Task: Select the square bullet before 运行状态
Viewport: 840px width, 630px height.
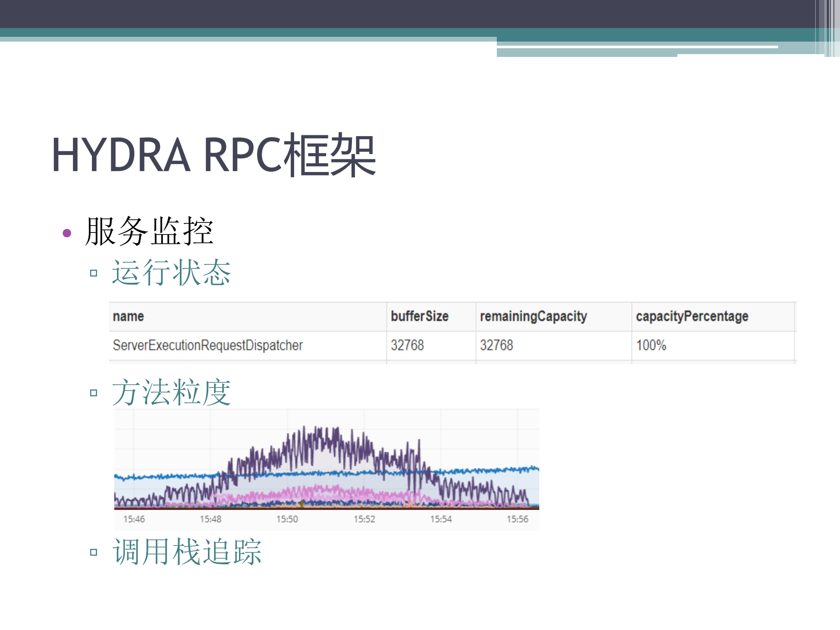Action: [93, 273]
